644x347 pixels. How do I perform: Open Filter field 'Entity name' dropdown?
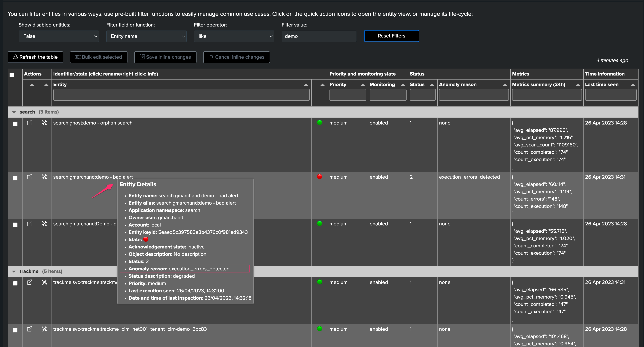(x=146, y=36)
